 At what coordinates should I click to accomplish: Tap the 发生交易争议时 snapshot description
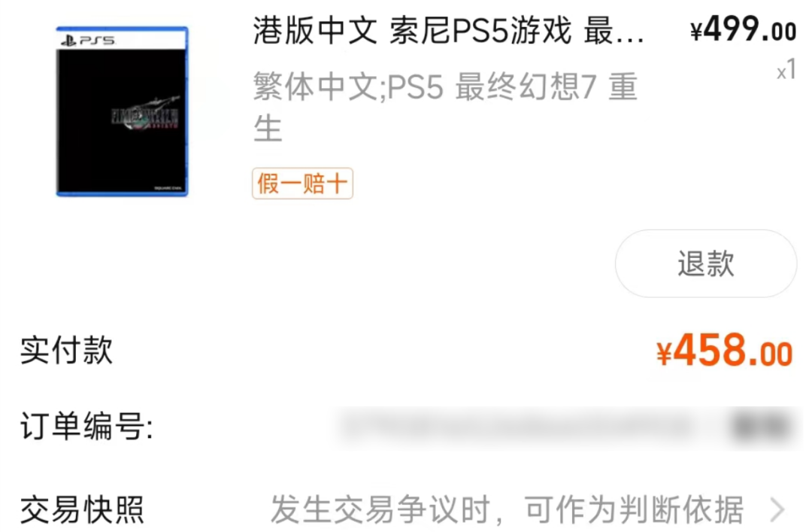point(507,509)
